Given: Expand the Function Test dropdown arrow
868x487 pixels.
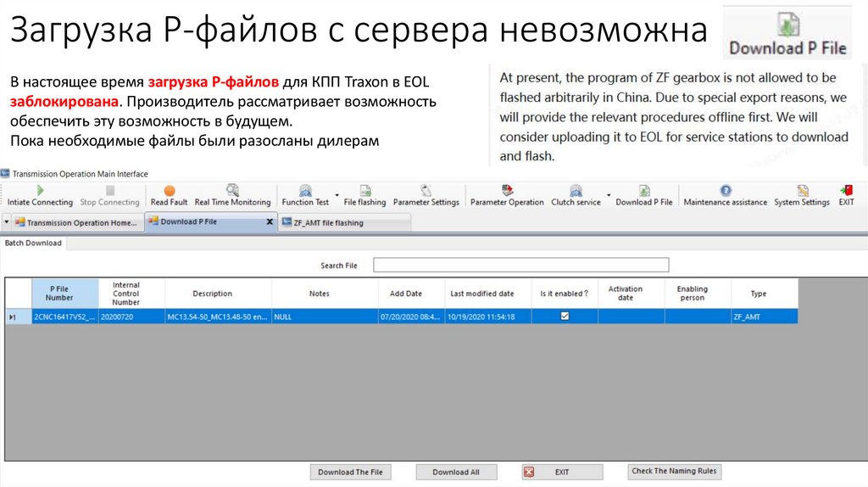Looking at the screenshot, I should [x=337, y=195].
